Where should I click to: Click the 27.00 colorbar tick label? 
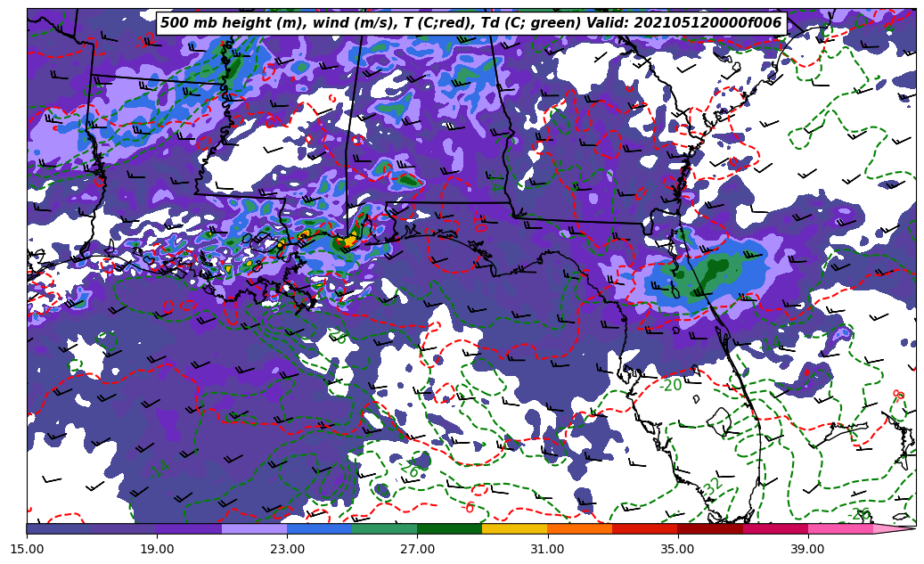coord(417,550)
